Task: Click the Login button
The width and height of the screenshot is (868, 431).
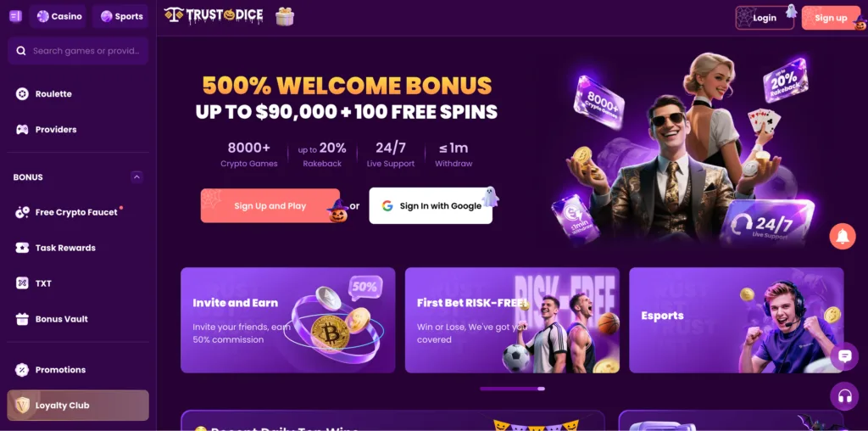Action: [x=765, y=18]
